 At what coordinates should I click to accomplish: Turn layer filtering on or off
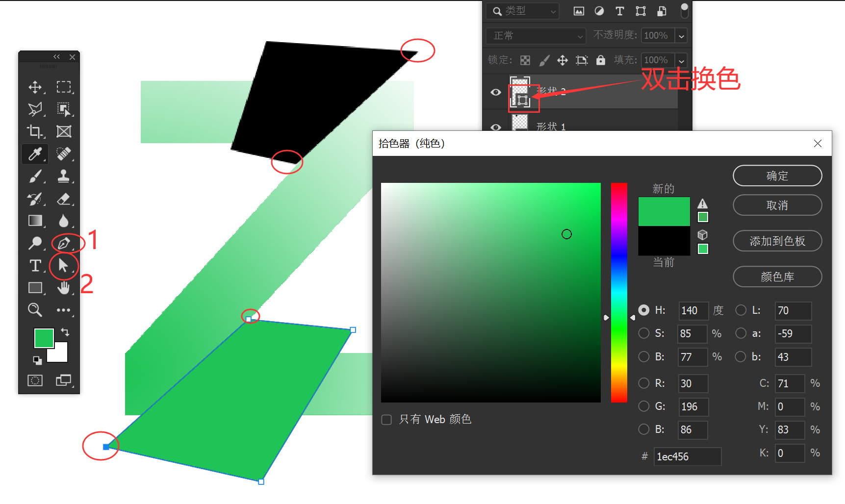685,11
